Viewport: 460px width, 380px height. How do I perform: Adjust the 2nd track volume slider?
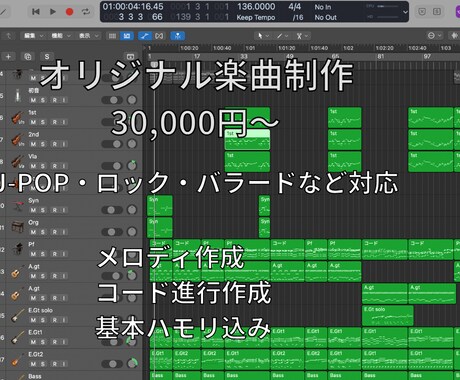112,144
